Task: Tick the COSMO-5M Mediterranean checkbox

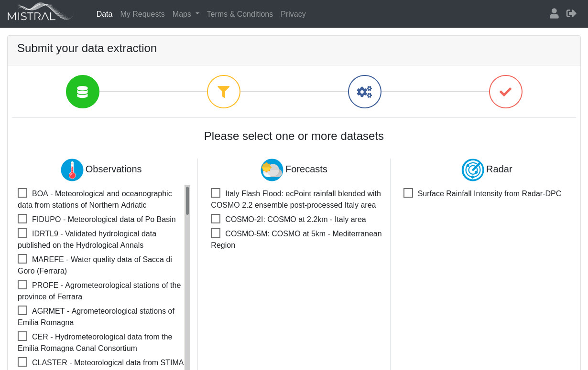Action: (x=216, y=233)
